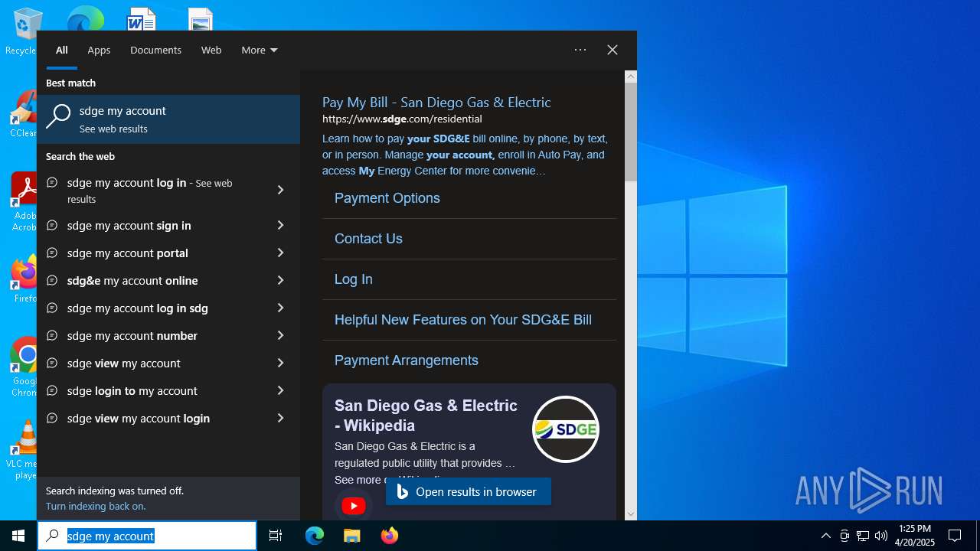The width and height of the screenshot is (980, 551).
Task: Click the taskbar search box with 'sdge my account'
Action: (x=147, y=536)
